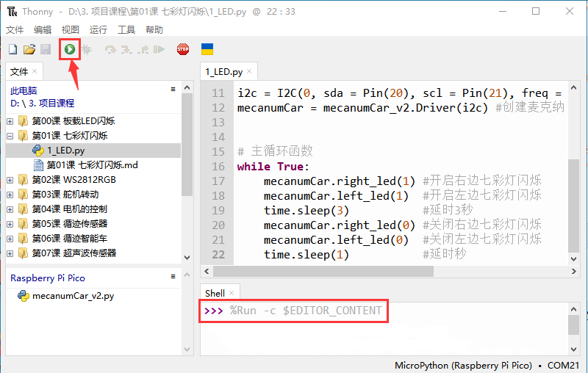
Task: Place cursor on 'while True:' line
Action: click(273, 167)
